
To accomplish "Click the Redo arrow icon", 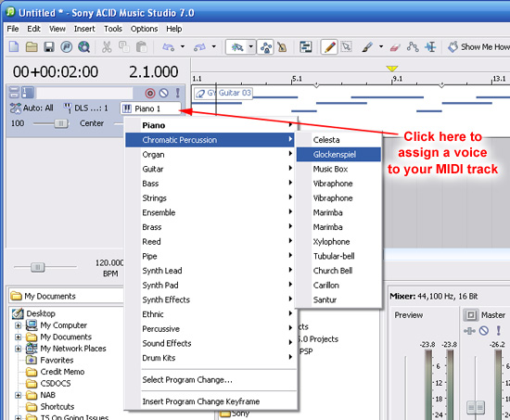I will (199, 47).
